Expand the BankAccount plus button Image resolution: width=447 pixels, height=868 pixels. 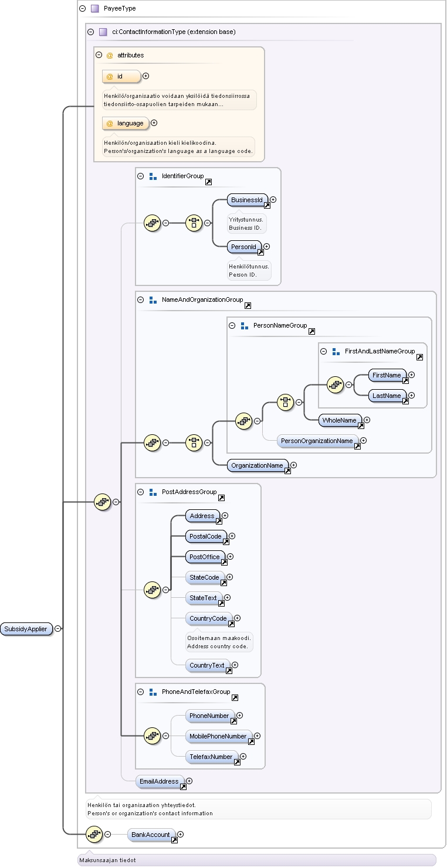[181, 835]
